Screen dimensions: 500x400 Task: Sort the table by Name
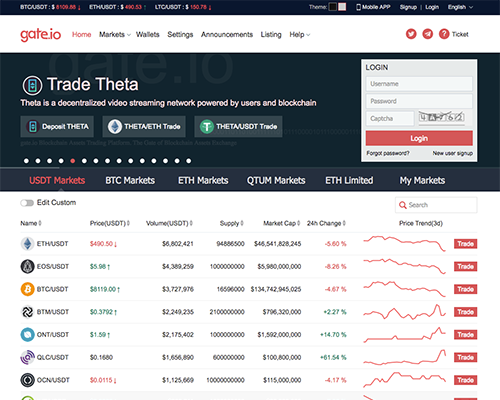(31, 223)
